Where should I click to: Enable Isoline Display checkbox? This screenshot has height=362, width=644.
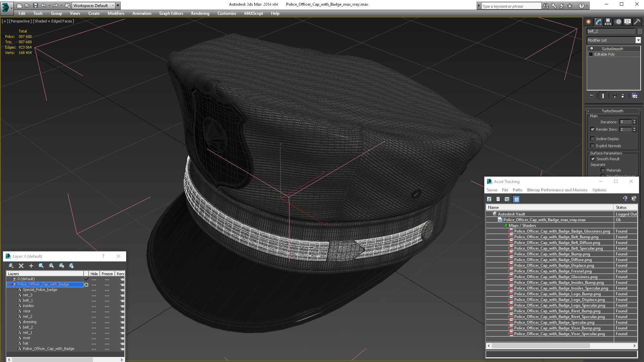pyautogui.click(x=592, y=139)
